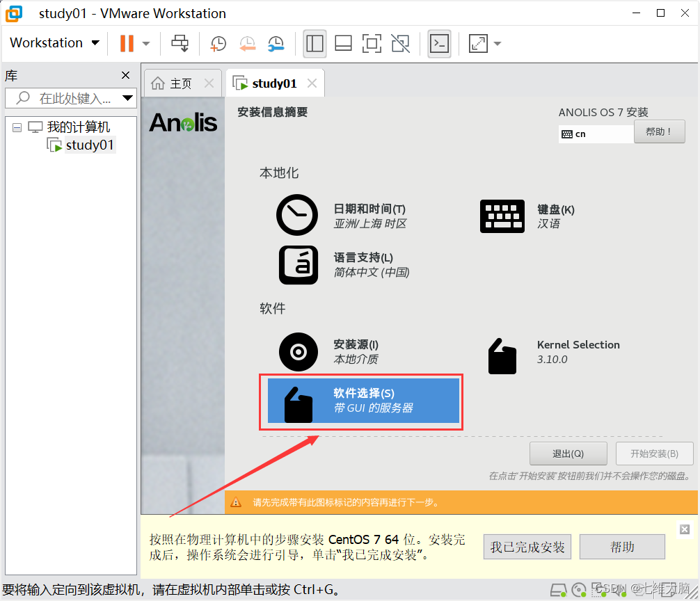Send Ctrl+Alt+Del to the virtual machine

[180, 43]
